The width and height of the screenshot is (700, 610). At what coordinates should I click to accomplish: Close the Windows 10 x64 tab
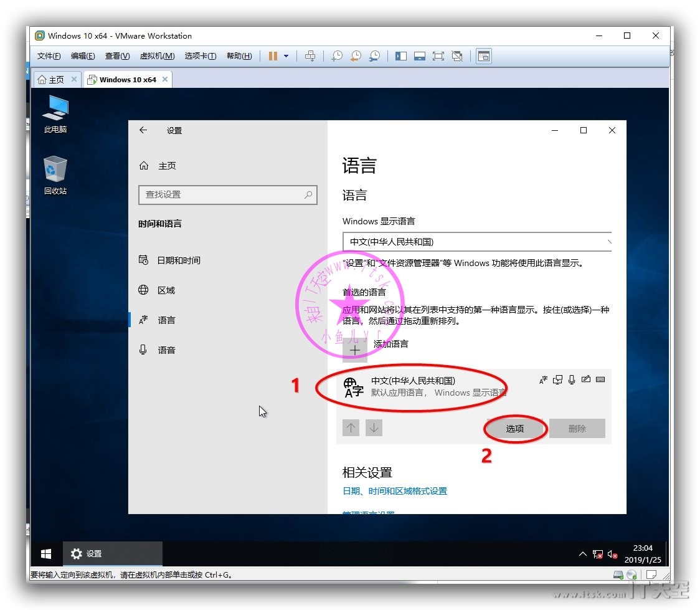pos(165,79)
